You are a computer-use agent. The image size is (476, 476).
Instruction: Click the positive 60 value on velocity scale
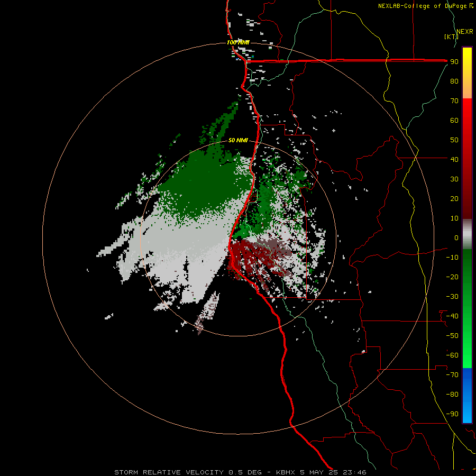454,121
